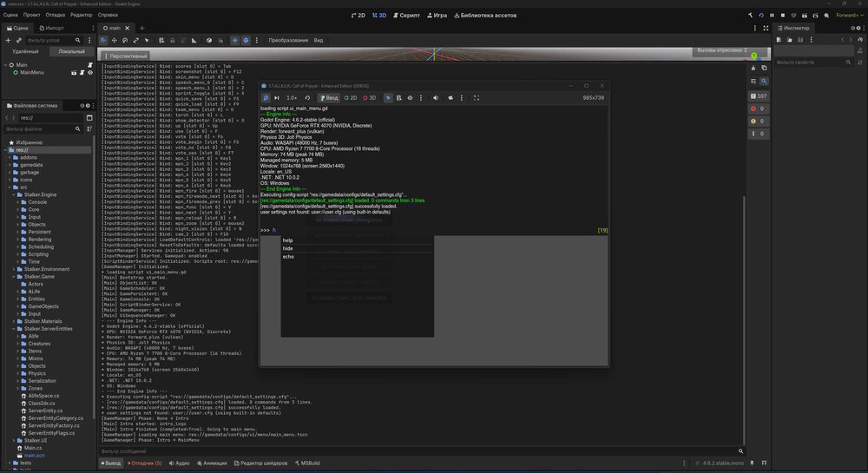868x473 pixels.
Task: Select the Move mode tool in 3D toolbar
Action: click(114, 41)
